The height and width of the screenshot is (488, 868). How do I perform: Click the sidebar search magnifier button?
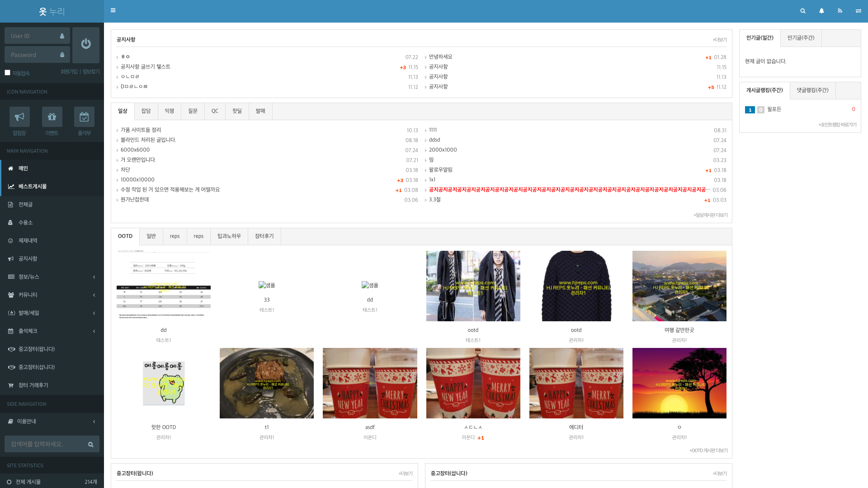[90, 444]
